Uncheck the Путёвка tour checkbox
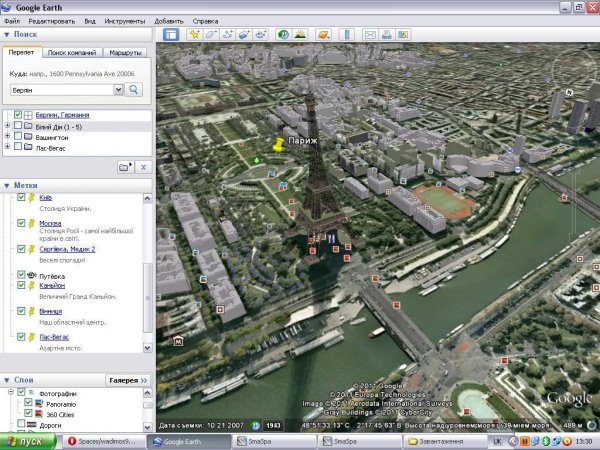 click(21, 275)
